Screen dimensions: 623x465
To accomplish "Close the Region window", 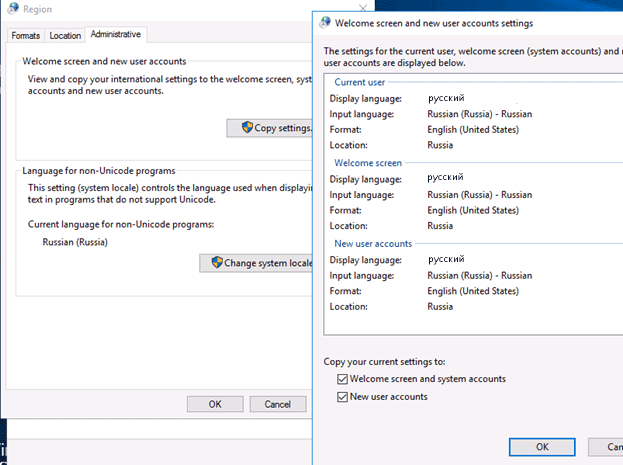I will tap(363, 8).
